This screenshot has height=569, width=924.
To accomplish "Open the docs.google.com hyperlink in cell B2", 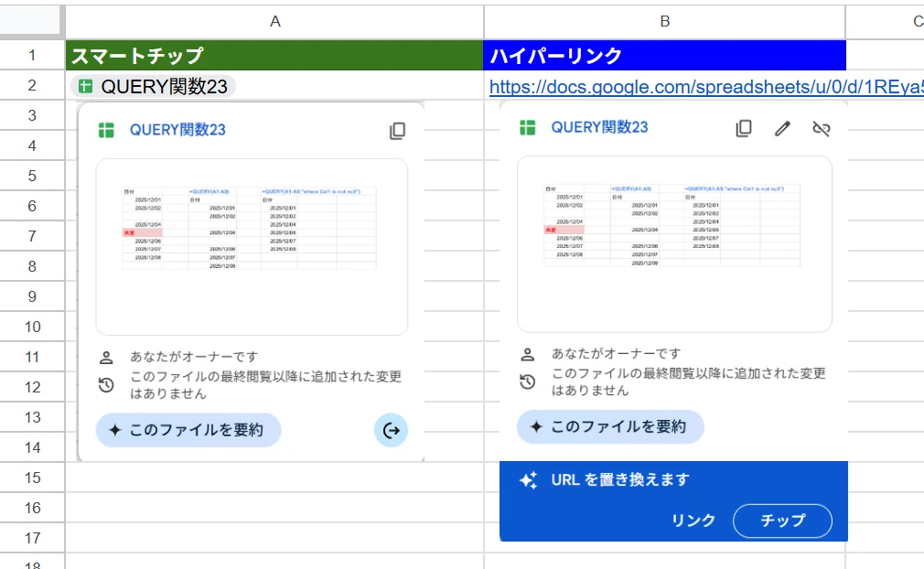I will click(x=706, y=87).
